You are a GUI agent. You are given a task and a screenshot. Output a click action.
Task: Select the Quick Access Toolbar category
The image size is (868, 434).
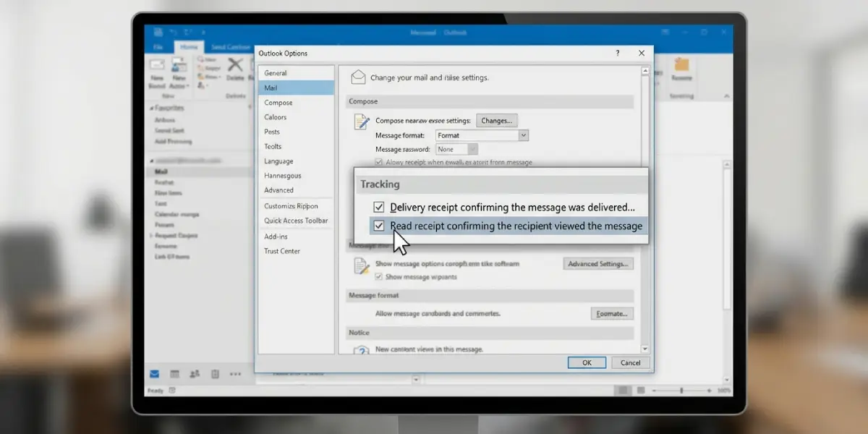click(x=296, y=221)
